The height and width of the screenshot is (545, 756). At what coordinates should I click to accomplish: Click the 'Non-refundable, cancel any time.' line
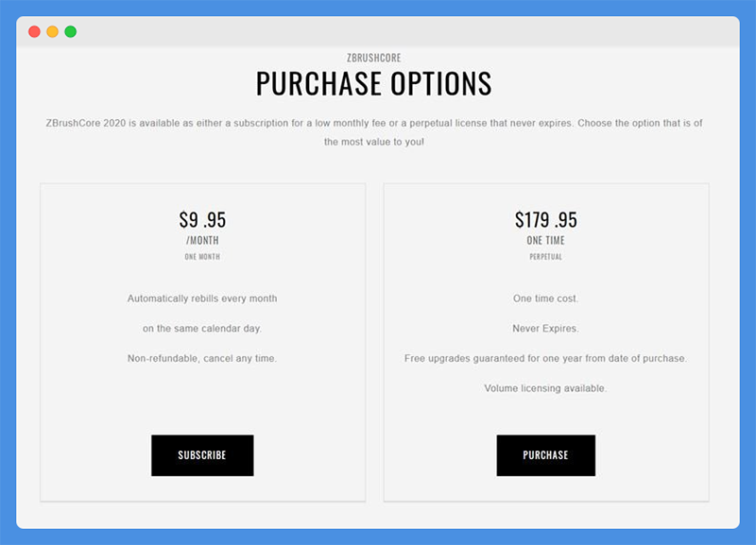[x=202, y=359]
